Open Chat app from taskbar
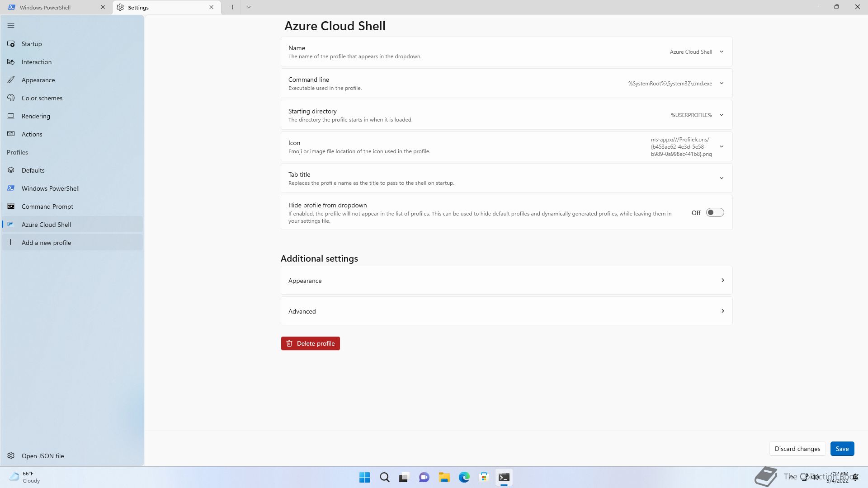868x488 pixels. [x=424, y=478]
